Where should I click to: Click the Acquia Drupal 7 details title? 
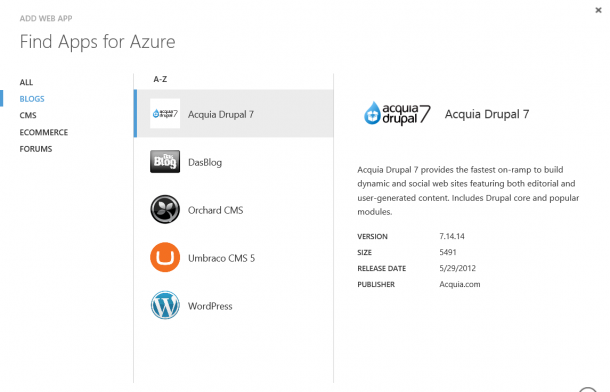487,114
